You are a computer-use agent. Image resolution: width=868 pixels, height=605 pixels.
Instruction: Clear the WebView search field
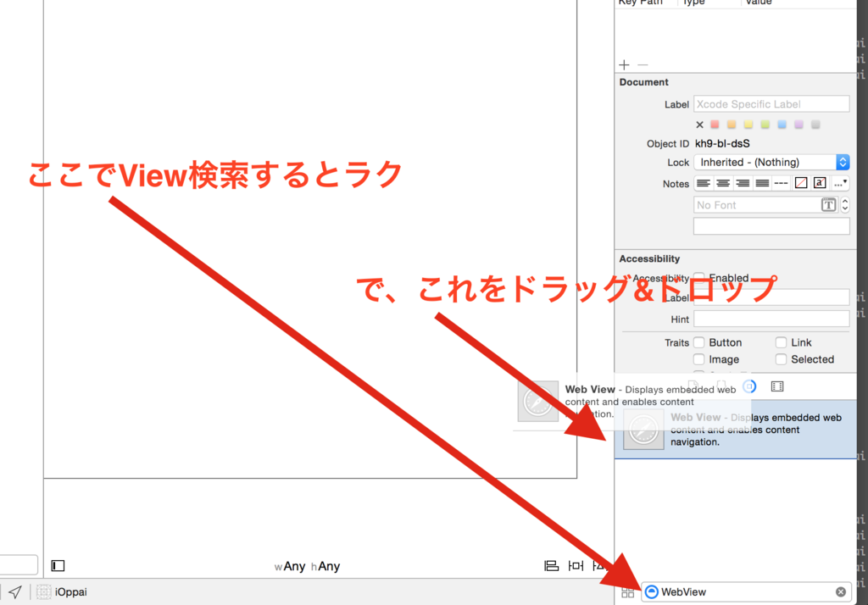click(x=840, y=591)
